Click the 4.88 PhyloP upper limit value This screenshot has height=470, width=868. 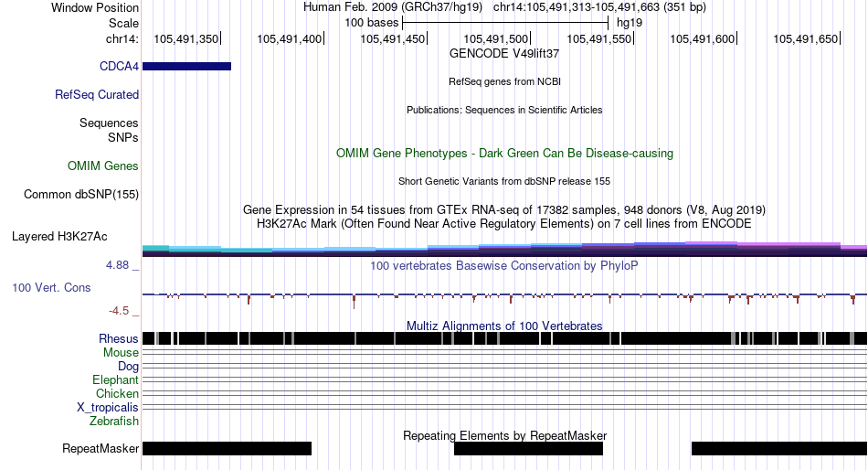coord(117,265)
